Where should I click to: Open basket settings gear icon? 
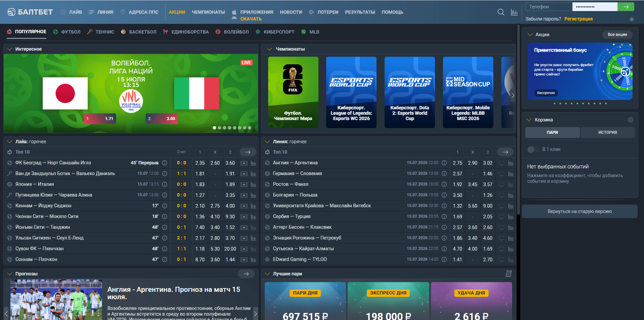tap(631, 120)
